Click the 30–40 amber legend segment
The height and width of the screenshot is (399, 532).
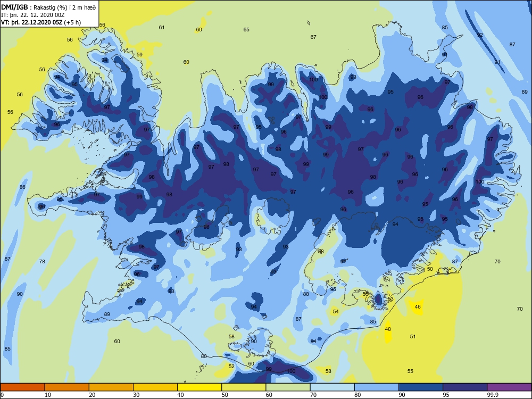155,387
